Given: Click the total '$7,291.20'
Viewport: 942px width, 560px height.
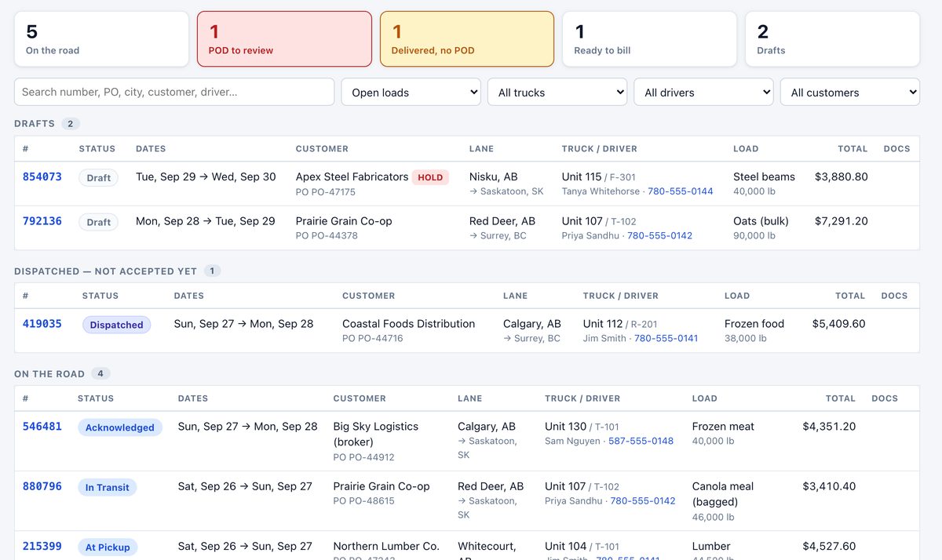Looking at the screenshot, I should pyautogui.click(x=842, y=220).
